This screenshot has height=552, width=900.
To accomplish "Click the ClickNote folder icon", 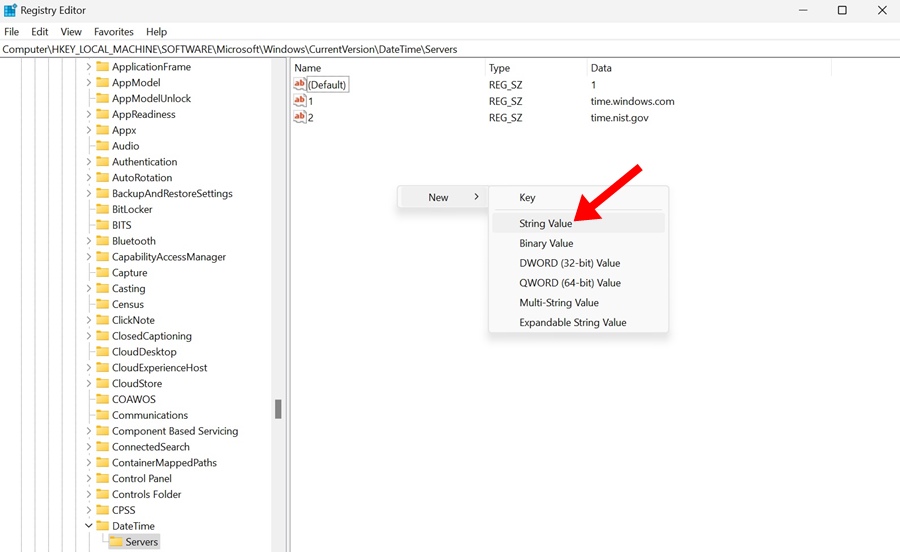I will [103, 320].
